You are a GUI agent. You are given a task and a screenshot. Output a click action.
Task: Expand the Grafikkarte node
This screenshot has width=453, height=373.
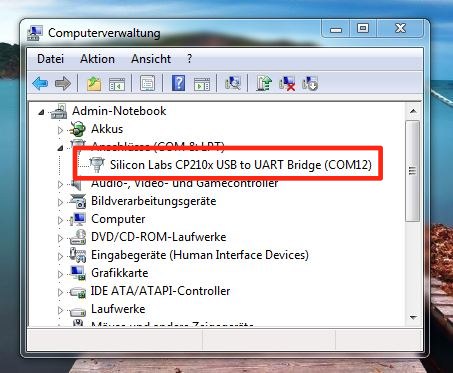click(x=60, y=274)
